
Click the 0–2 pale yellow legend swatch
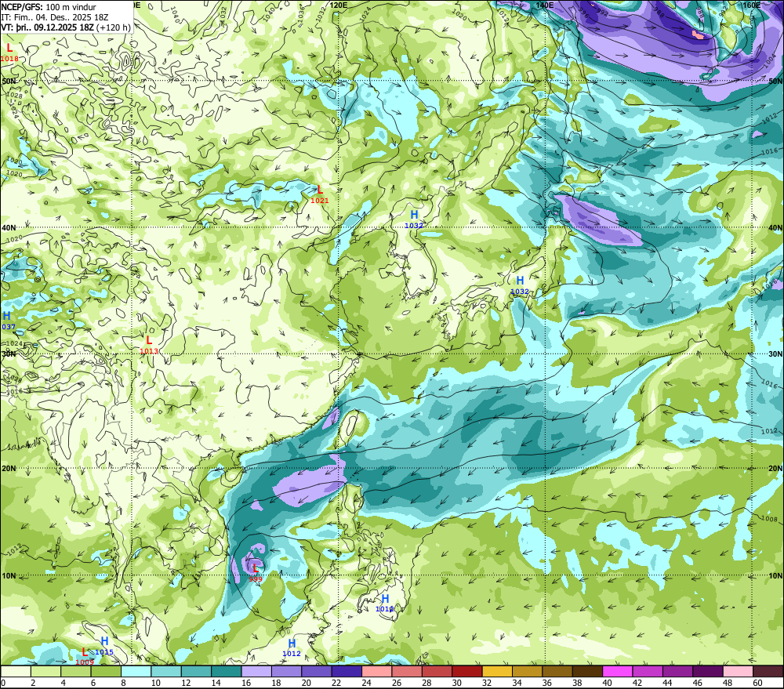point(16,671)
